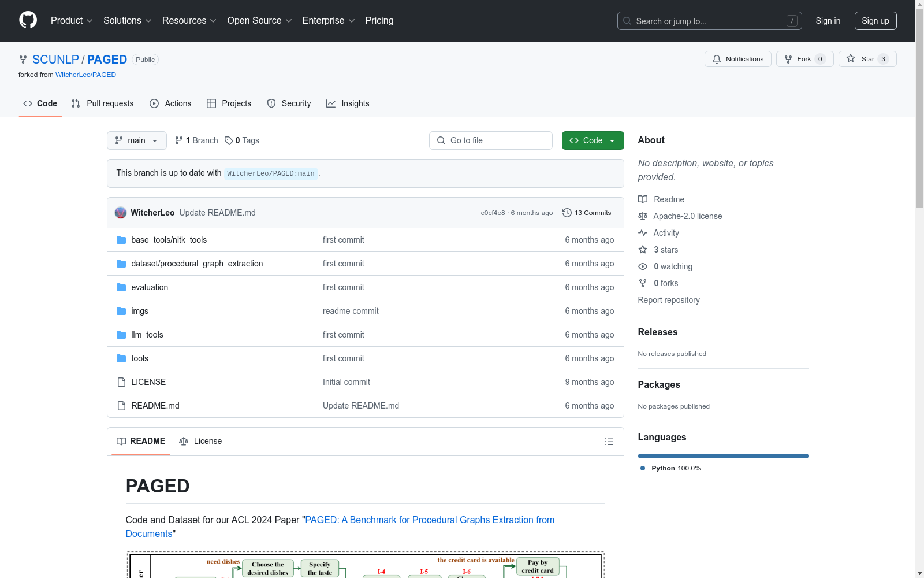Click the file icon beside LICENSE
This screenshot has width=924, height=578.
click(x=121, y=382)
